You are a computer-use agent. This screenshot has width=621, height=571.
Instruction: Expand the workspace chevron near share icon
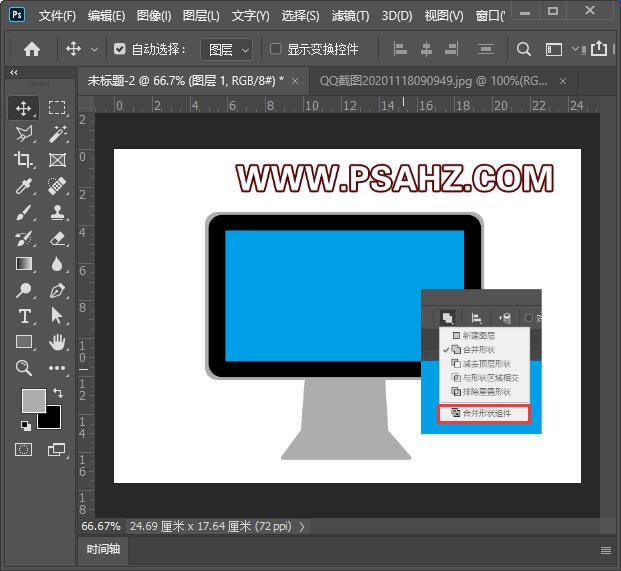575,49
